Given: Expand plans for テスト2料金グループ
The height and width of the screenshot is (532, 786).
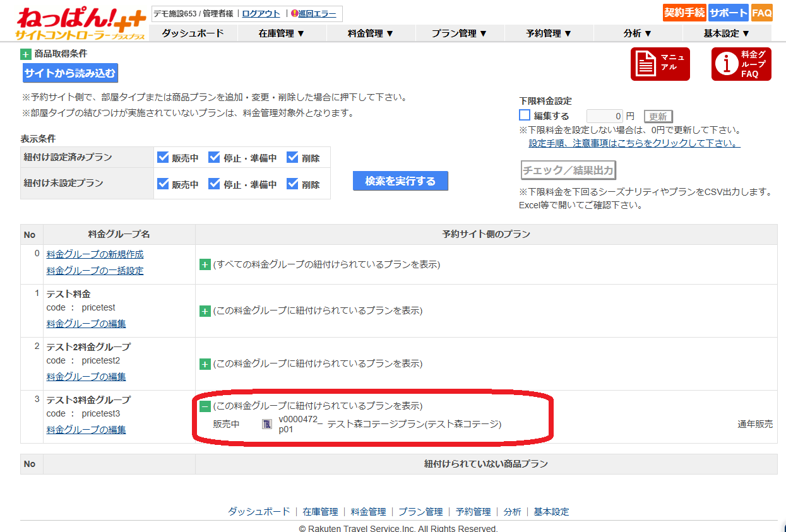Looking at the screenshot, I should pyautogui.click(x=205, y=364).
